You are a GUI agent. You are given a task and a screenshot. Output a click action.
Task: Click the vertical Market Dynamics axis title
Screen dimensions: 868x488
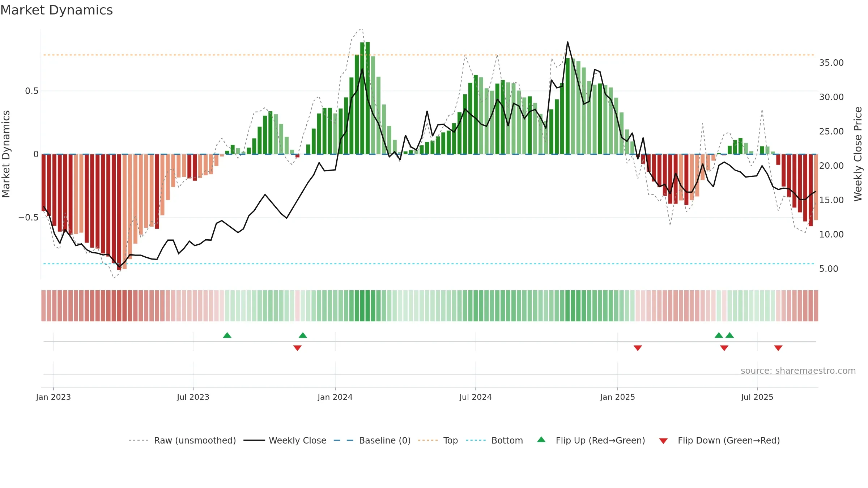6,154
